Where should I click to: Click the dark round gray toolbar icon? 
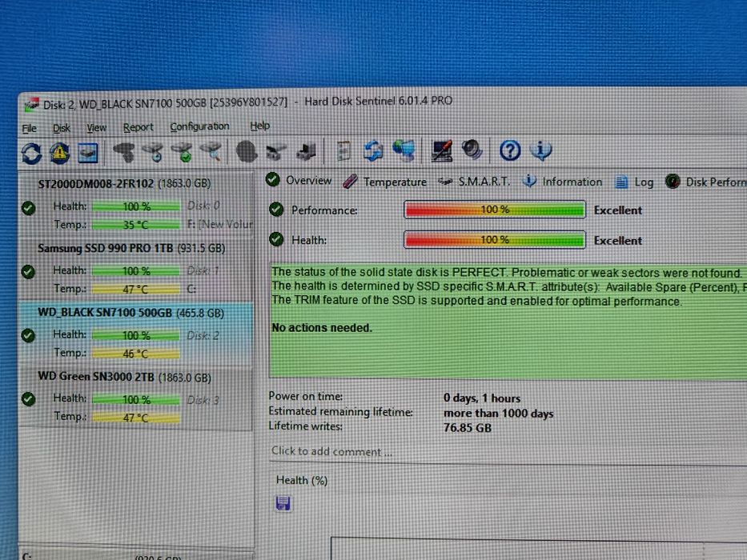[247, 151]
